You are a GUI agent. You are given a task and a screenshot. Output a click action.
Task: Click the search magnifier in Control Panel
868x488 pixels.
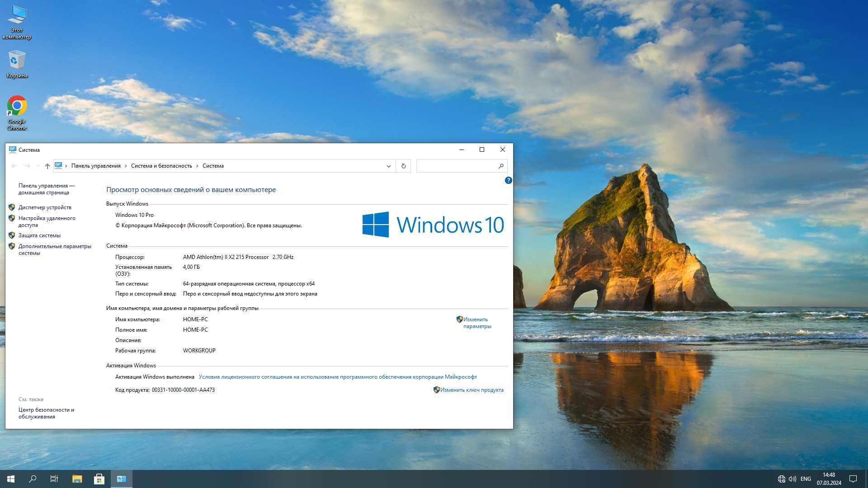[501, 166]
